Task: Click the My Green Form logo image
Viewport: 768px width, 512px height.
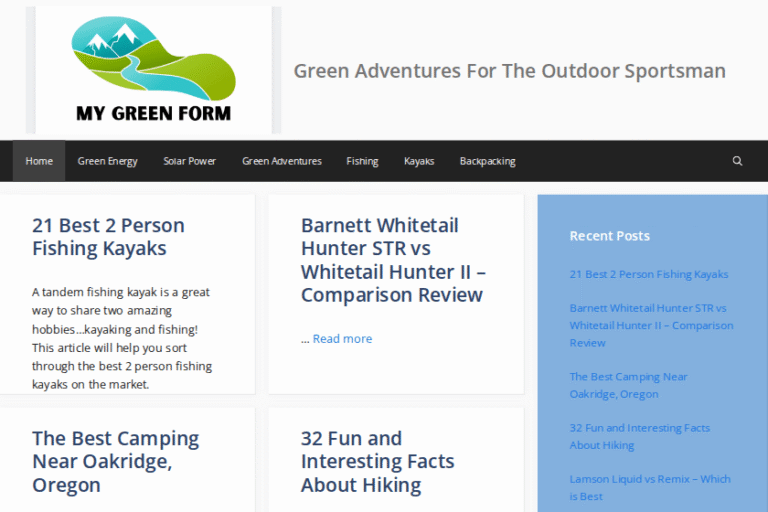Action: [x=153, y=70]
